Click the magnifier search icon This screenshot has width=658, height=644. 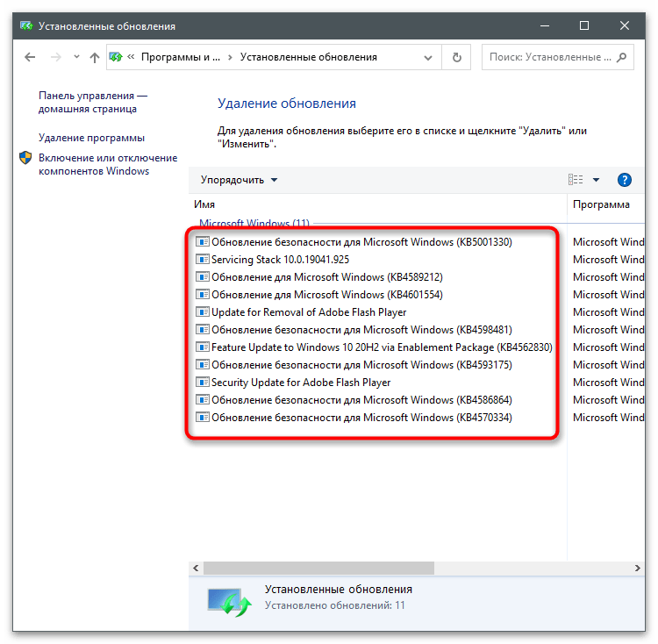click(x=622, y=57)
